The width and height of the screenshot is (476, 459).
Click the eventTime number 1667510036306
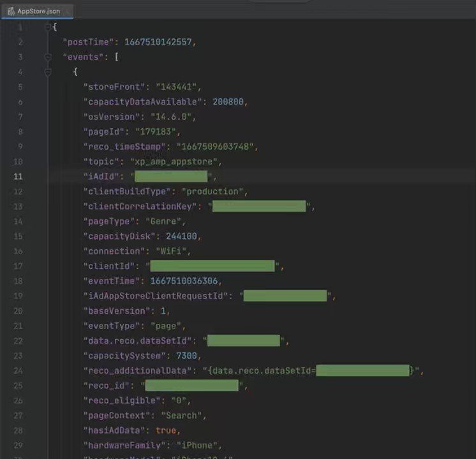coord(184,281)
